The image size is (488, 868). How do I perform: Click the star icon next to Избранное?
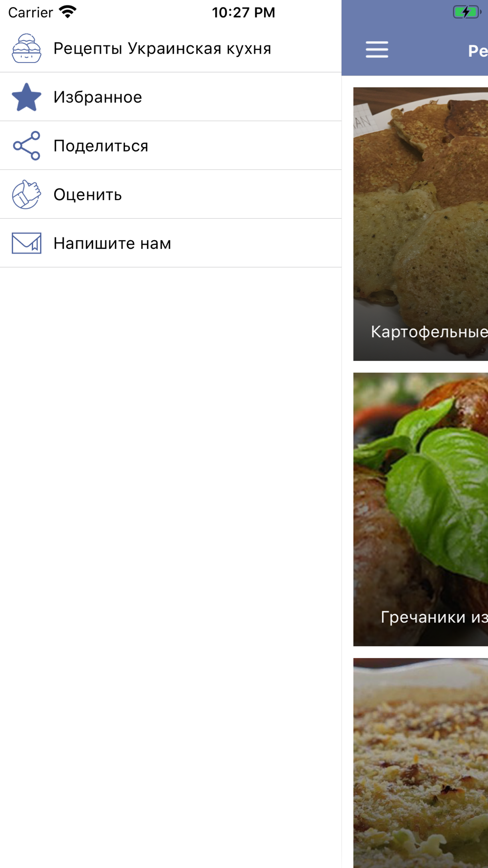coord(26,97)
